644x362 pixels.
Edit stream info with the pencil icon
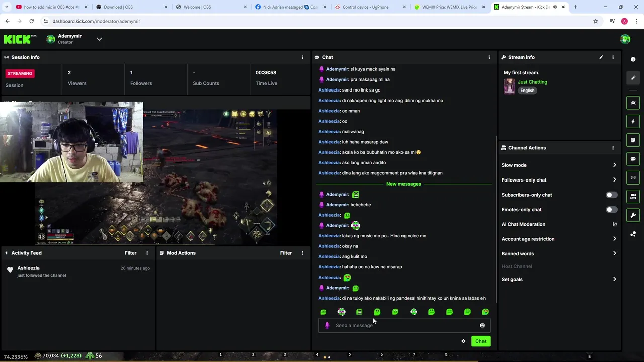[601, 57]
